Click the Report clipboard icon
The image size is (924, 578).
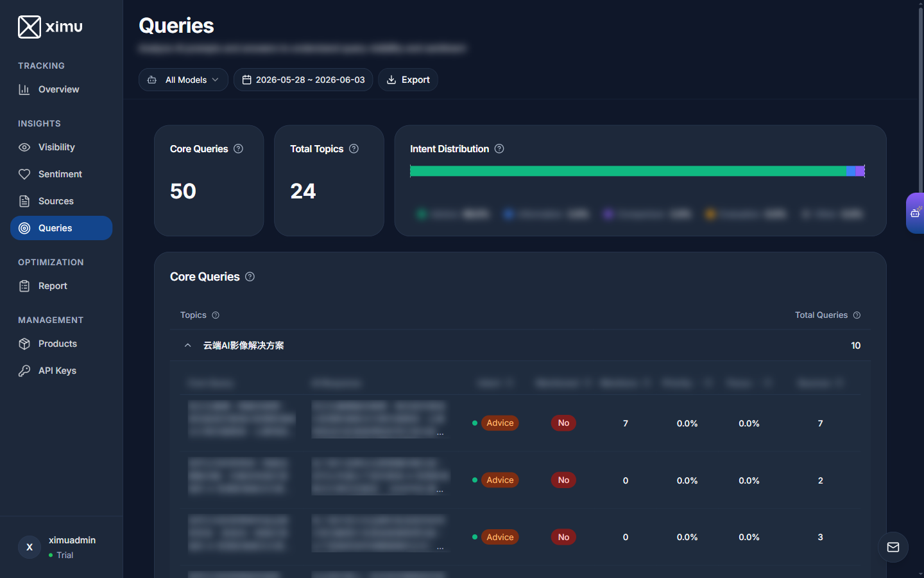coord(24,286)
